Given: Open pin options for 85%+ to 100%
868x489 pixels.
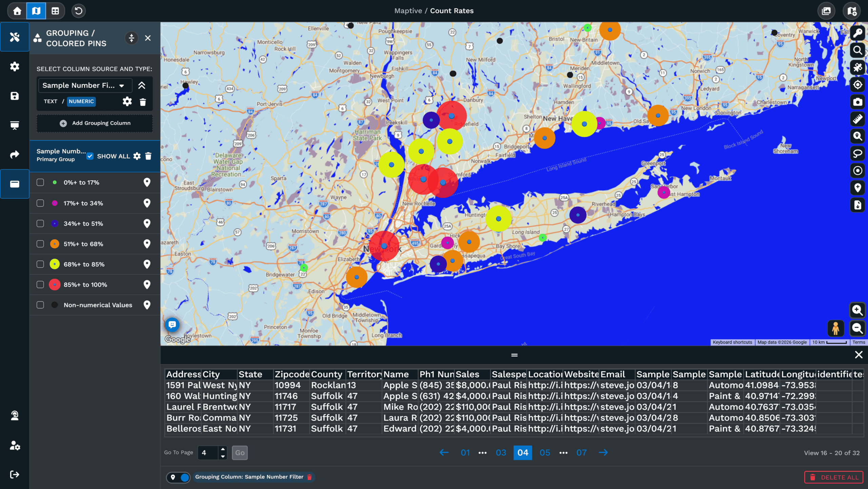Looking at the screenshot, I should coord(147,285).
